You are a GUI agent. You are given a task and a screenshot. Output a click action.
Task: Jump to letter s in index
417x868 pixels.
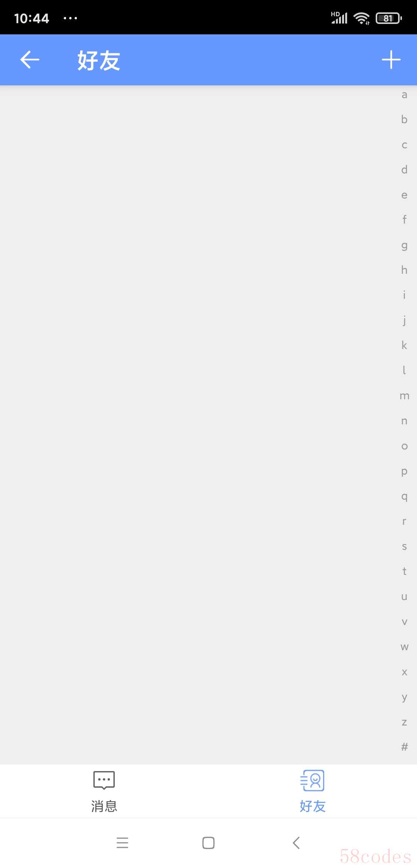click(404, 546)
